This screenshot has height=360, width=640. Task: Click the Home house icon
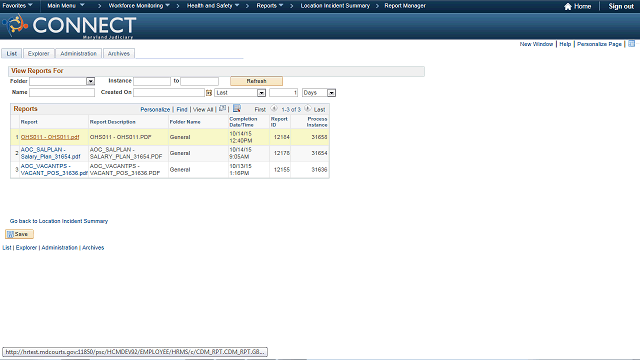pos(567,6)
